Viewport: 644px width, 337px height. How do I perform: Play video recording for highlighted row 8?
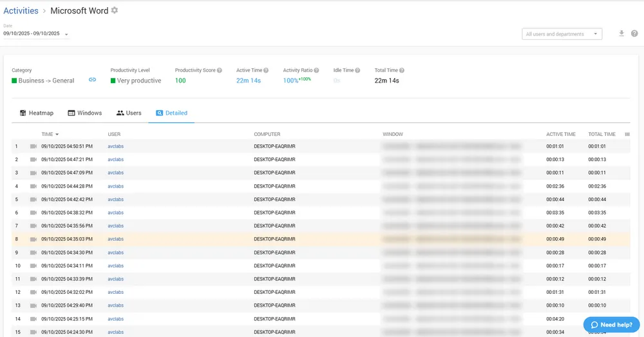(33, 239)
